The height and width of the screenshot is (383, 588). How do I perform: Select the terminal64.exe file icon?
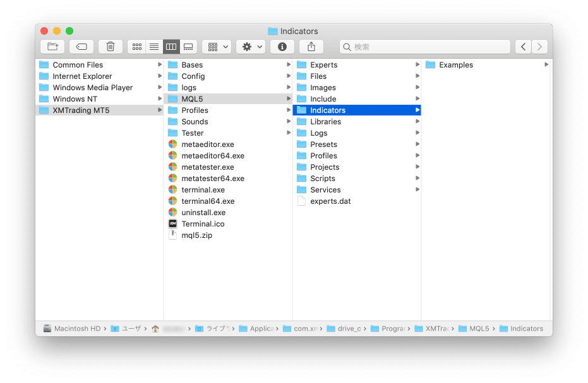[x=172, y=201]
